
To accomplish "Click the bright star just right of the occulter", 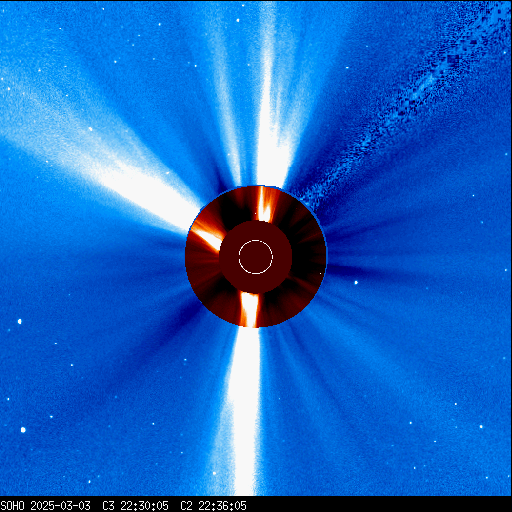I will click(x=356, y=283).
